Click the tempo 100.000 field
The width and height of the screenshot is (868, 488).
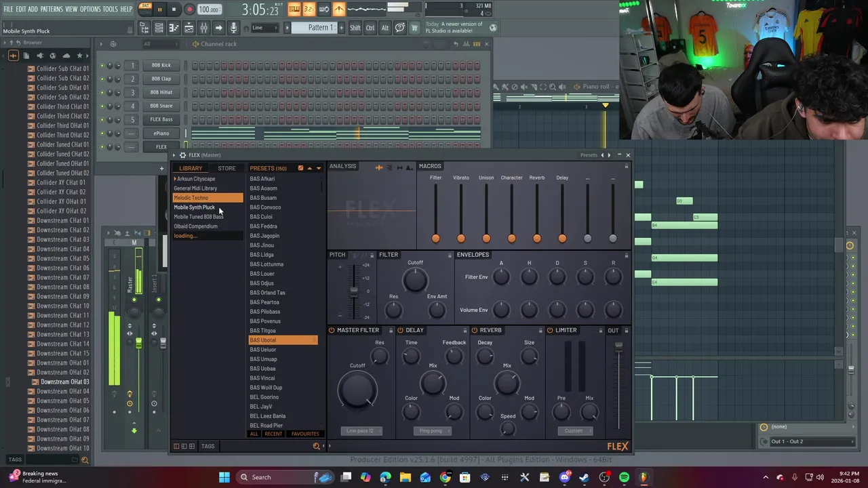click(x=209, y=9)
